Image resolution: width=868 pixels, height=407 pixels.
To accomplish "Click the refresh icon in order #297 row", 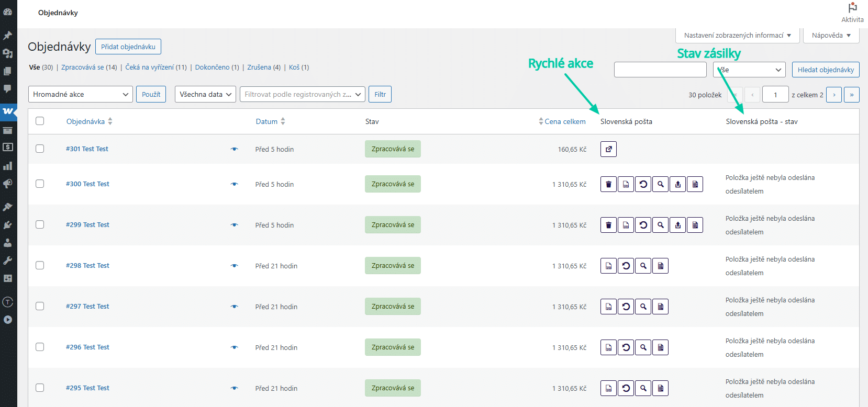I will pyautogui.click(x=626, y=307).
